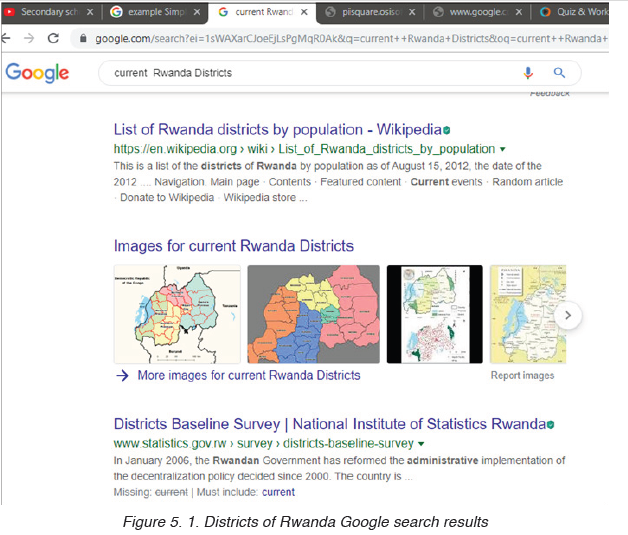Show next images with carousel chevron
Image resolution: width=628 pixels, height=535 pixels.
pos(568,316)
